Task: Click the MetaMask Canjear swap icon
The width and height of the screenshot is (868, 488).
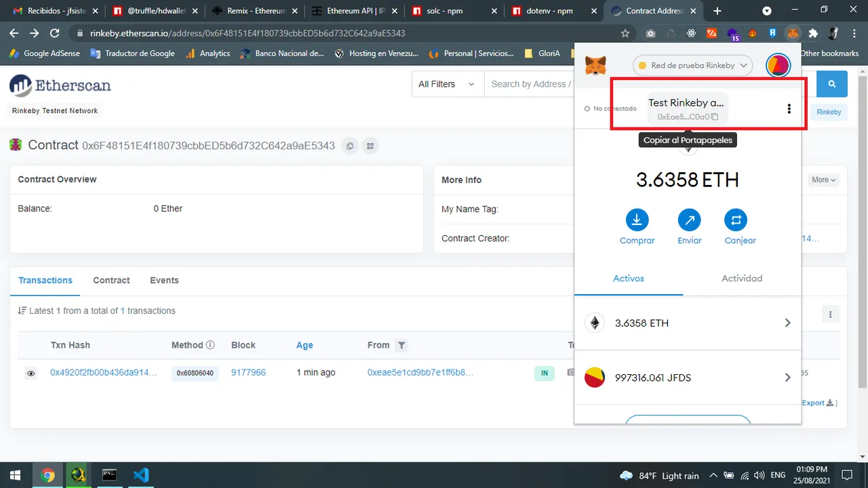Action: (x=736, y=220)
